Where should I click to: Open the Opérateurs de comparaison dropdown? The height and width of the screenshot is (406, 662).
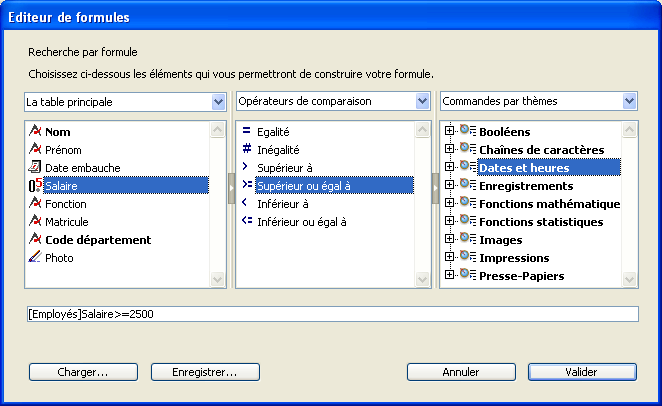click(x=422, y=102)
